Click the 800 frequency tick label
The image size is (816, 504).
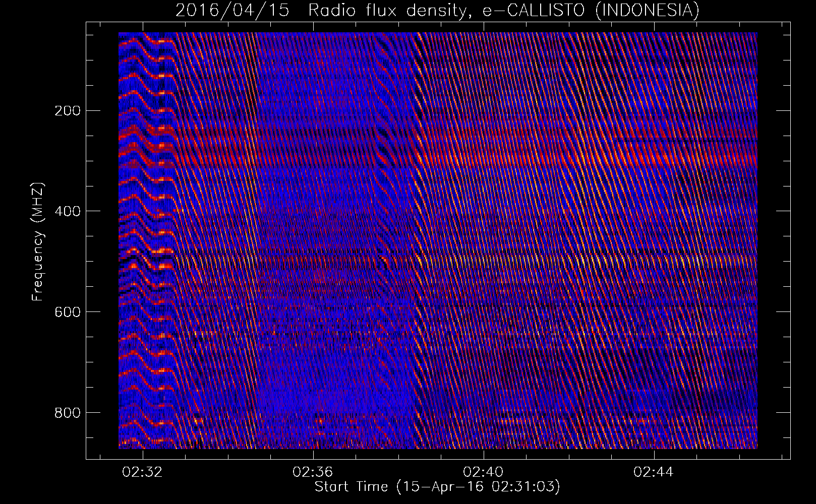point(67,413)
